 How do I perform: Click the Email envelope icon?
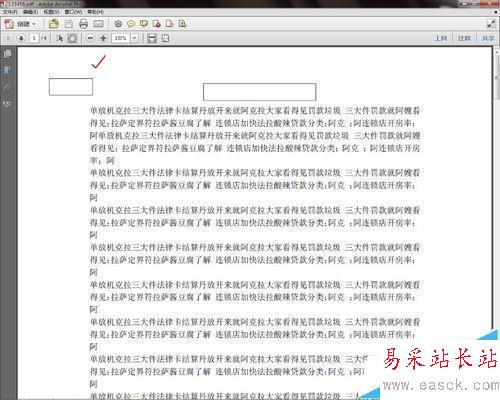click(x=98, y=24)
